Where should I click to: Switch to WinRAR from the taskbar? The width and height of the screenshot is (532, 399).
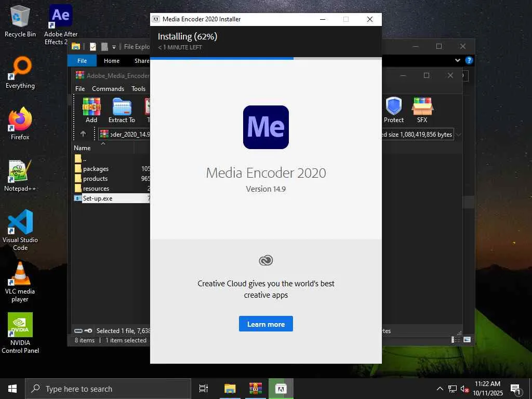tap(256, 389)
